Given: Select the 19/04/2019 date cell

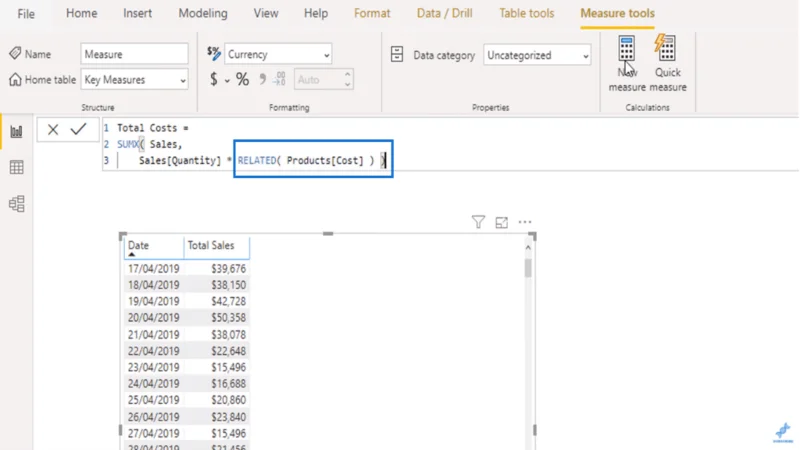Looking at the screenshot, I should 154,302.
